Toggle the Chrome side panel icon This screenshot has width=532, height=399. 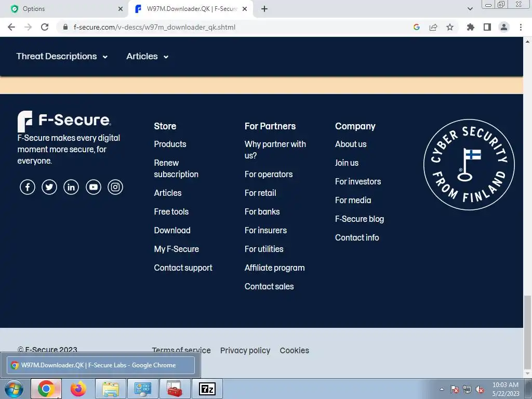487,27
